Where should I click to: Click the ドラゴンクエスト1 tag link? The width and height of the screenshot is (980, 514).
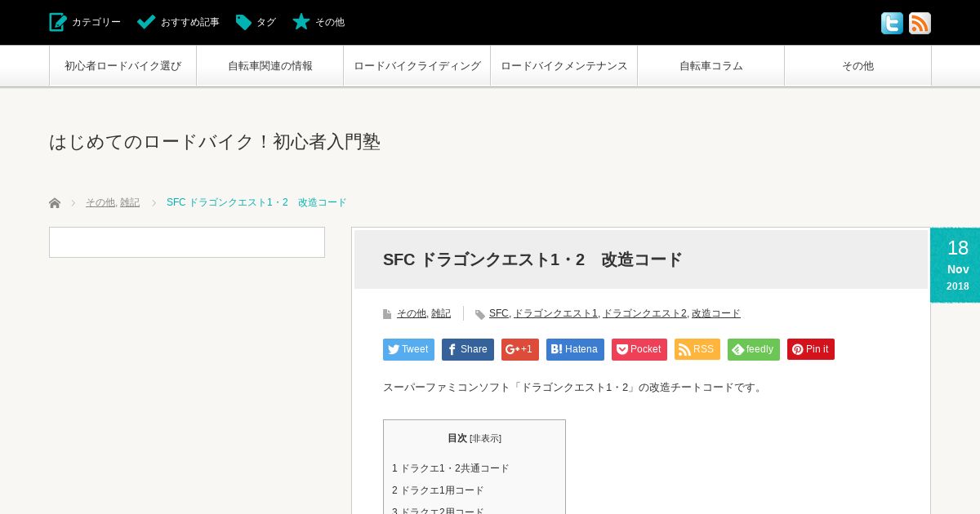pos(555,313)
